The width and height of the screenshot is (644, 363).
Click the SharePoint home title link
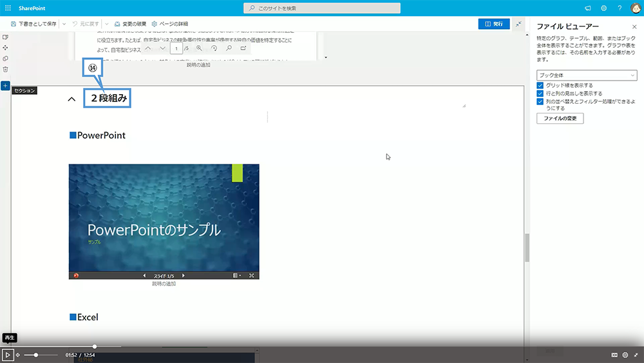click(x=32, y=8)
